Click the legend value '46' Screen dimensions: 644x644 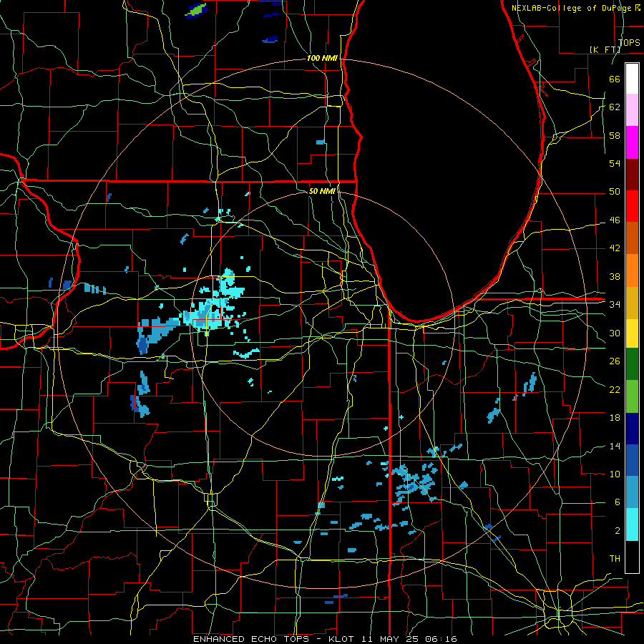(615, 220)
